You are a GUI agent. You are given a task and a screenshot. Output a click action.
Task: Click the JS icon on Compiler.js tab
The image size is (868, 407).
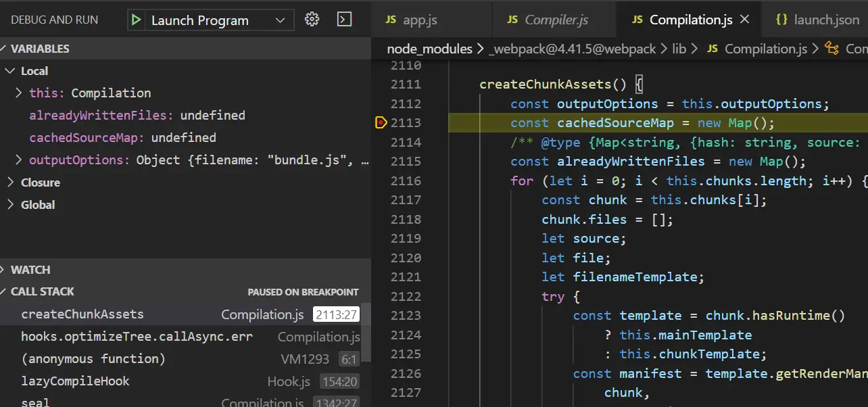pos(512,20)
